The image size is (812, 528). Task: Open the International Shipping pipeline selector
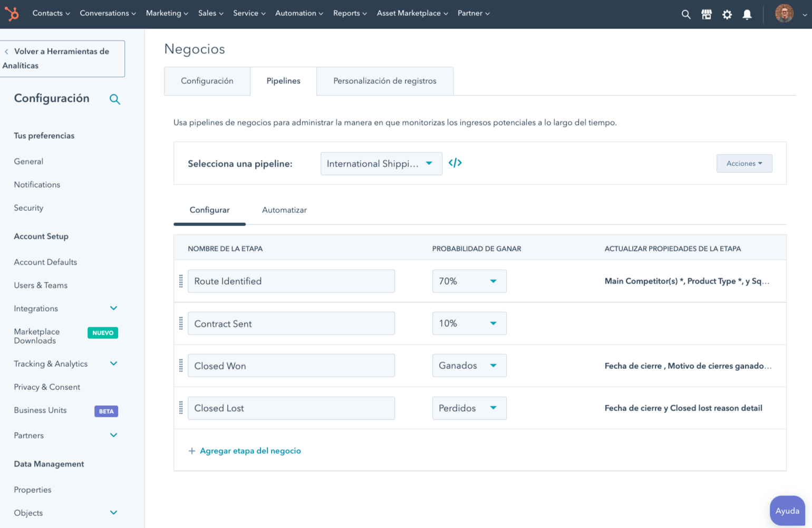pyautogui.click(x=381, y=164)
